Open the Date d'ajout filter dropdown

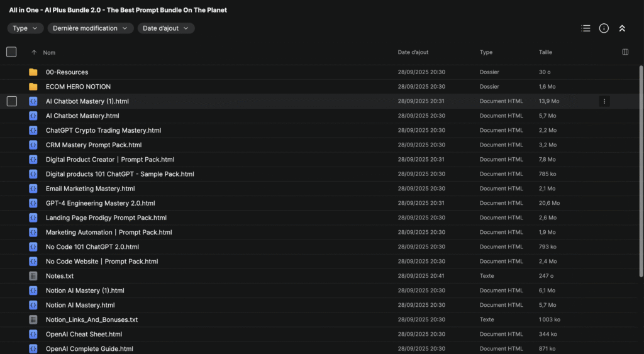pyautogui.click(x=166, y=28)
